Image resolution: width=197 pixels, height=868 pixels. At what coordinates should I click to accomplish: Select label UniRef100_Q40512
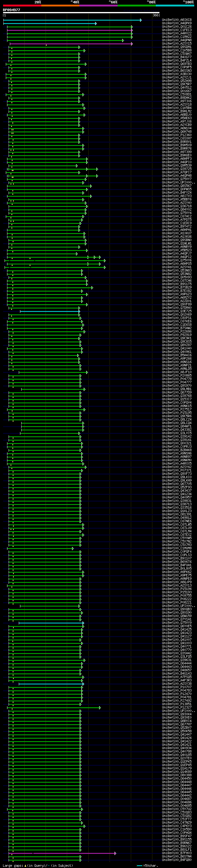pos(177,88)
